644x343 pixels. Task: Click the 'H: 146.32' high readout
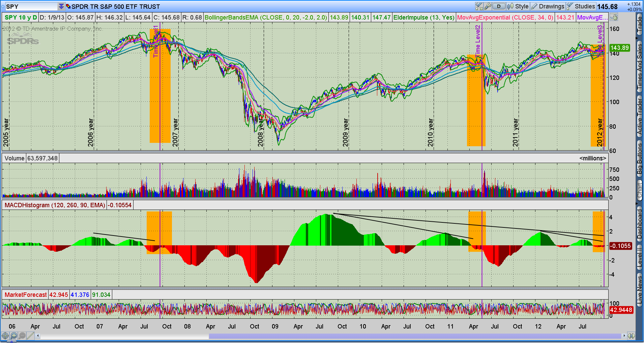click(109, 18)
